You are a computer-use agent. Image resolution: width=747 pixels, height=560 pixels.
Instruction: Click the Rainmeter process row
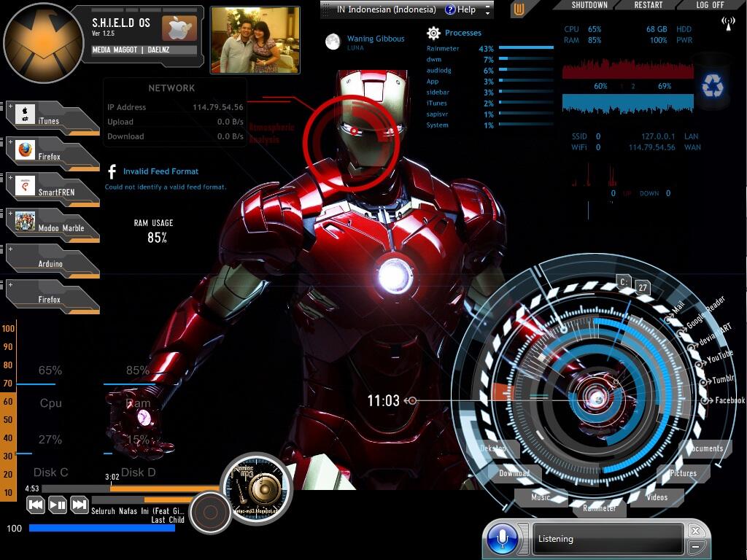pyautogui.click(x=489, y=49)
